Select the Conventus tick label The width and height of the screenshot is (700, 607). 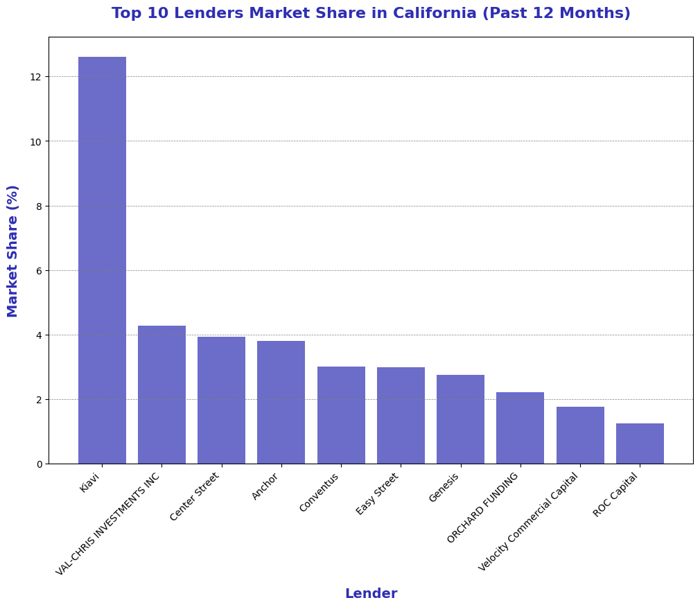(320, 492)
